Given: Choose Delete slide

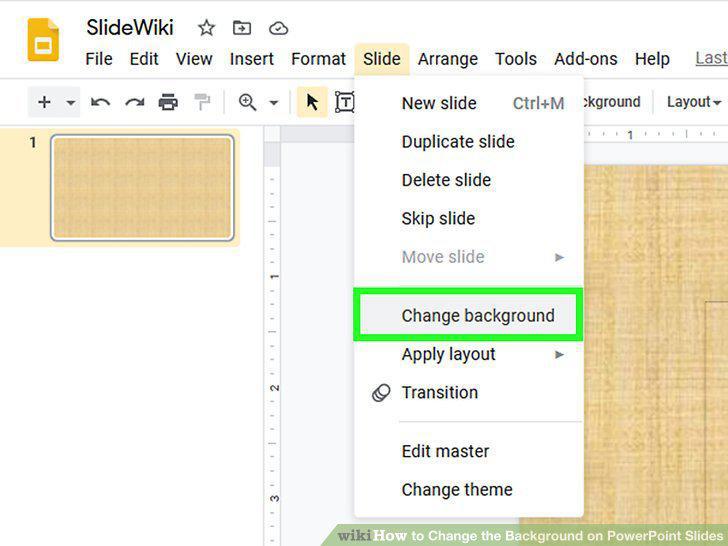Looking at the screenshot, I should click(x=469, y=180).
